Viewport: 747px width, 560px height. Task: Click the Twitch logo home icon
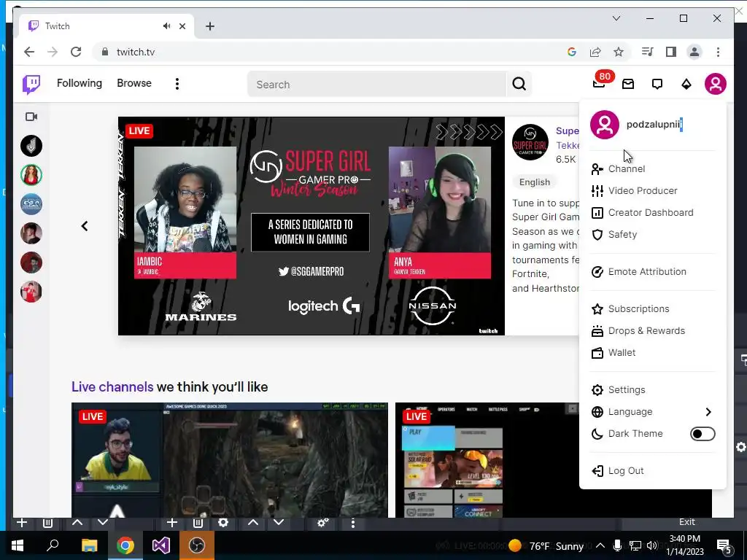(x=31, y=85)
